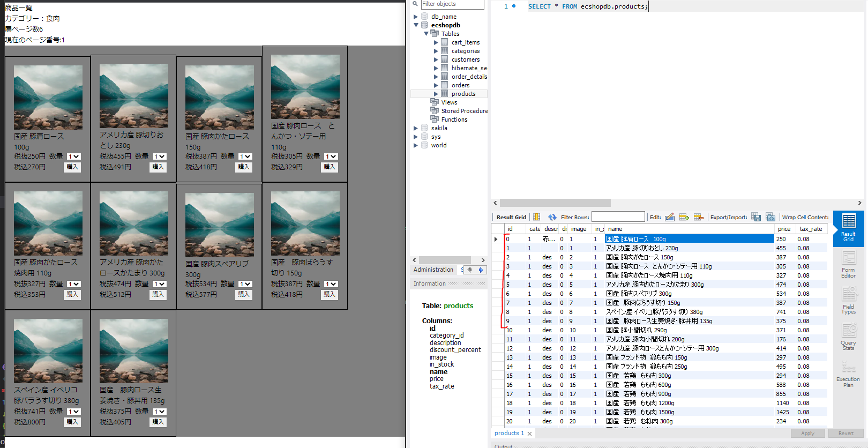Collapse the Tables node
Image resolution: width=868 pixels, height=448 pixels.
point(426,34)
